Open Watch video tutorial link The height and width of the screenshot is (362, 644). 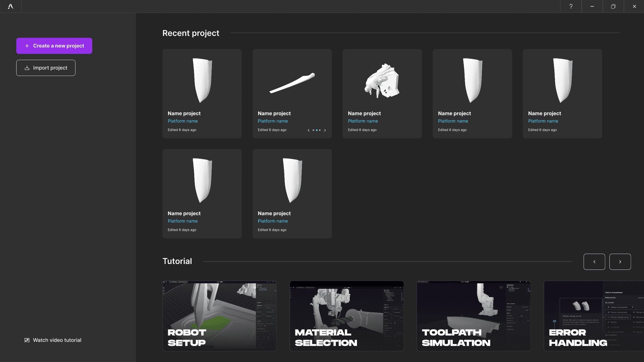[x=57, y=340]
